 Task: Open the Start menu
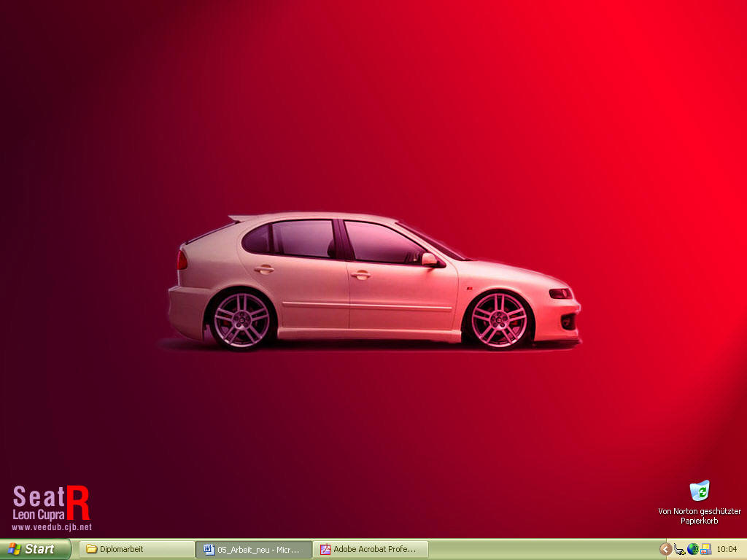tap(35, 549)
